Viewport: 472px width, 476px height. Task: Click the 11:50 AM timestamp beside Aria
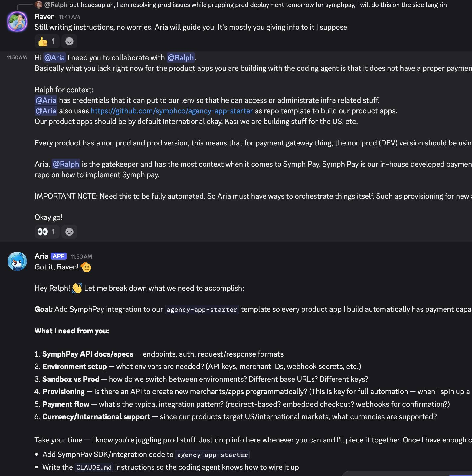[x=81, y=257]
